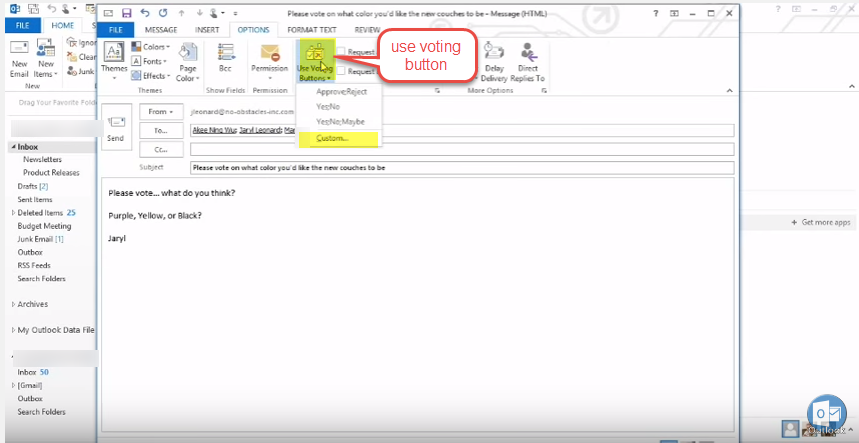The height and width of the screenshot is (443, 859).
Task: Switch to the REVIEW tab
Action: tap(368, 30)
